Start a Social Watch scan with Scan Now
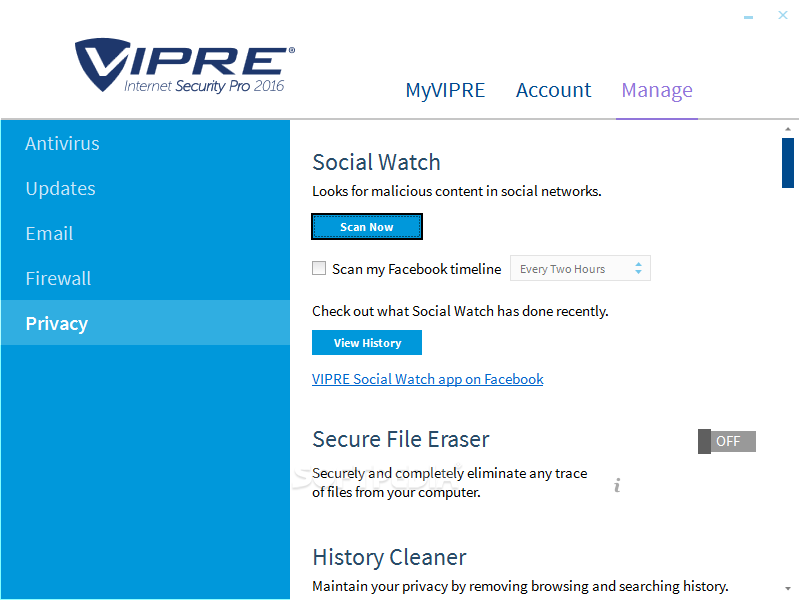 [367, 227]
